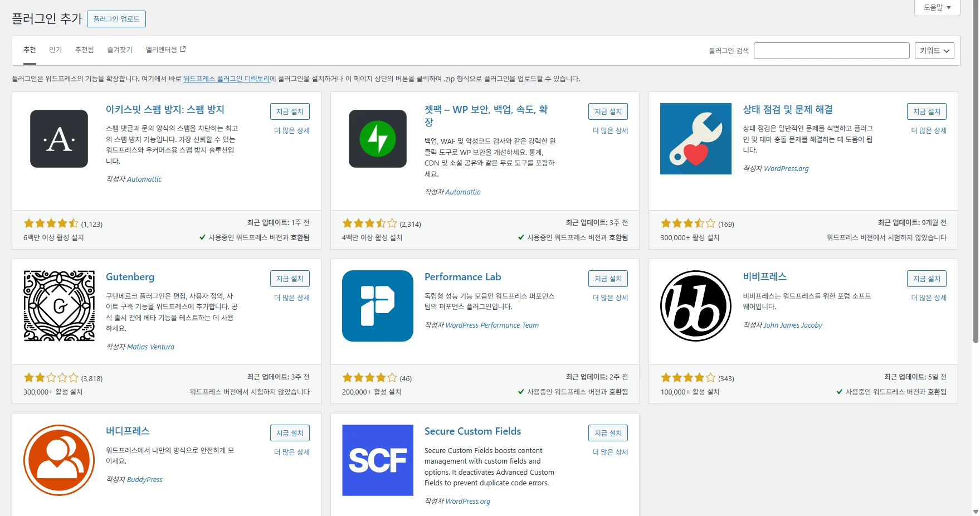Switch to the 인기 tab
Screen dimensions: 980x516
pos(55,50)
